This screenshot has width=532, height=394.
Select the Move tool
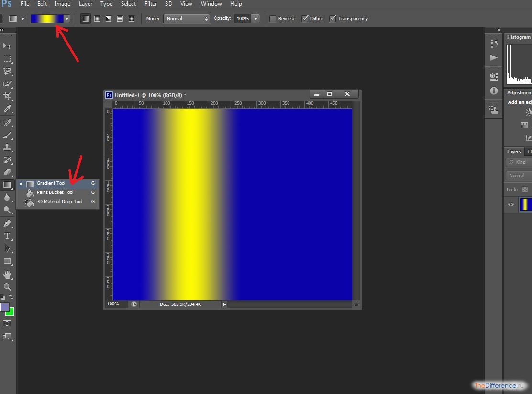click(7, 46)
